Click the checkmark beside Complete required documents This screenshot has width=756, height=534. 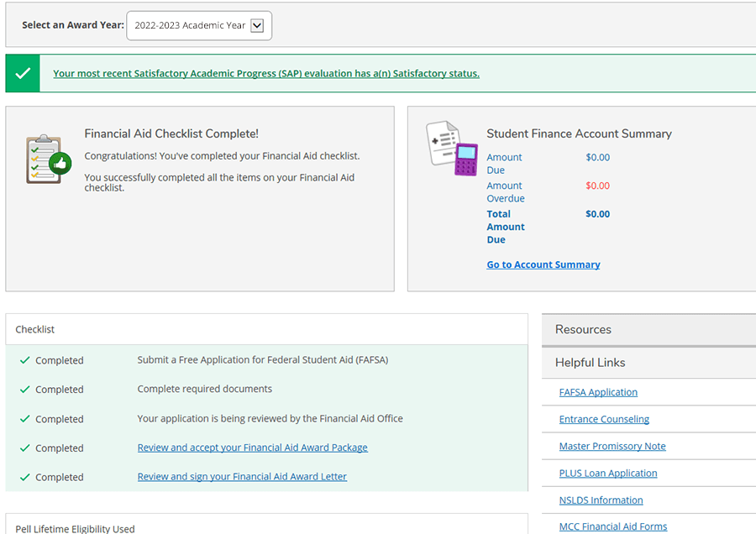pos(25,389)
